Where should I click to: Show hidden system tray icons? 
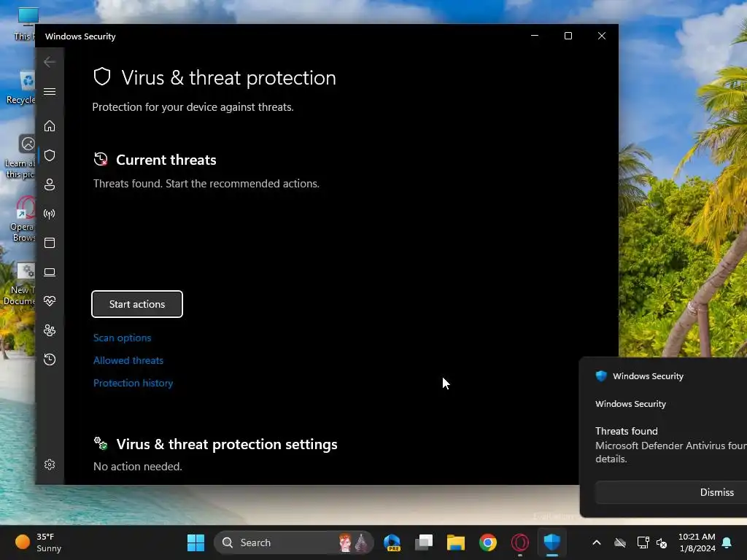coord(597,542)
